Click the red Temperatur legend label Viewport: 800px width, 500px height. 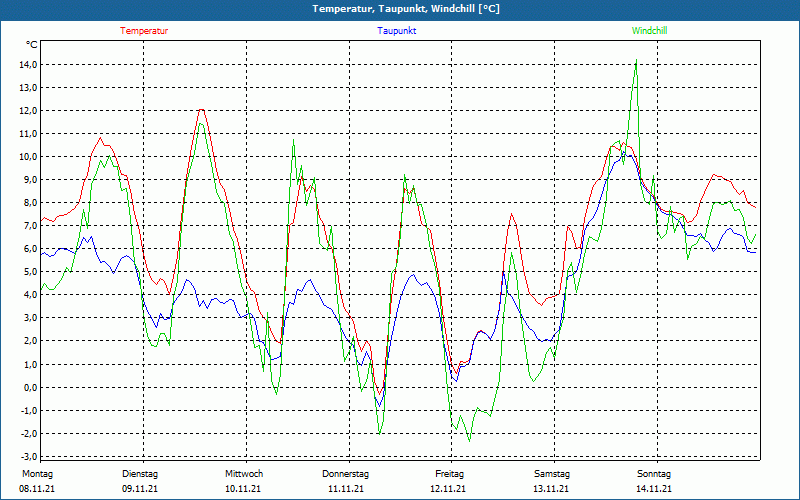click(x=144, y=31)
